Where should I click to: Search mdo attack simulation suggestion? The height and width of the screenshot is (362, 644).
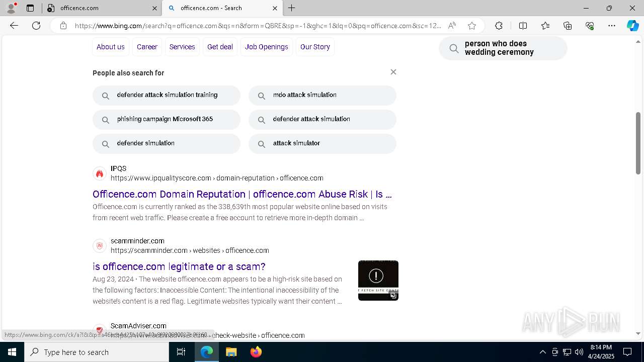click(x=323, y=95)
